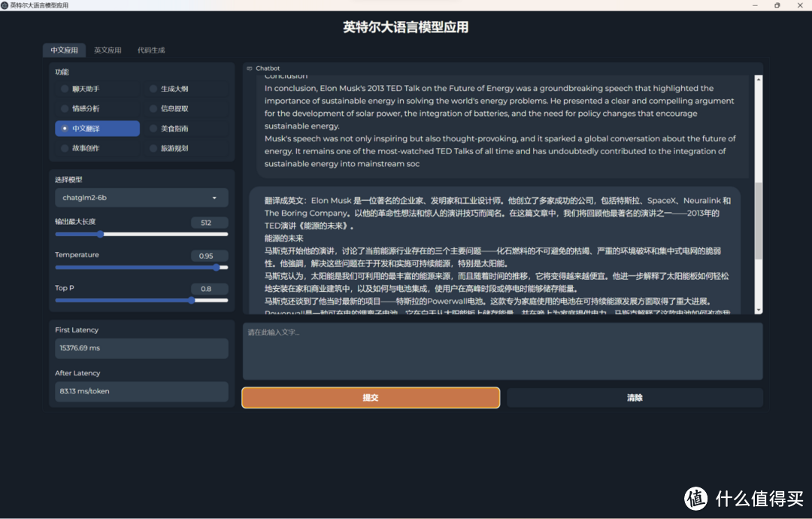Click the chatbot vertical scrollbar thumb
The width and height of the screenshot is (812, 519).
tap(759, 220)
